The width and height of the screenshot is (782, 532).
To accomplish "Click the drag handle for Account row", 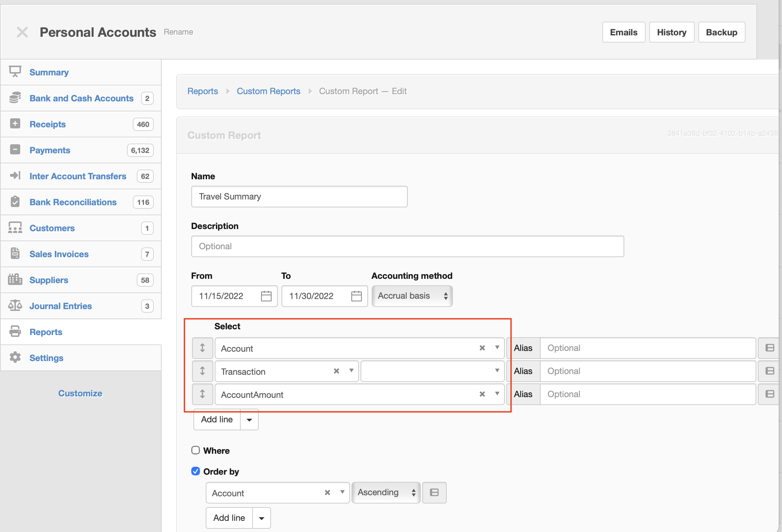I will click(202, 348).
